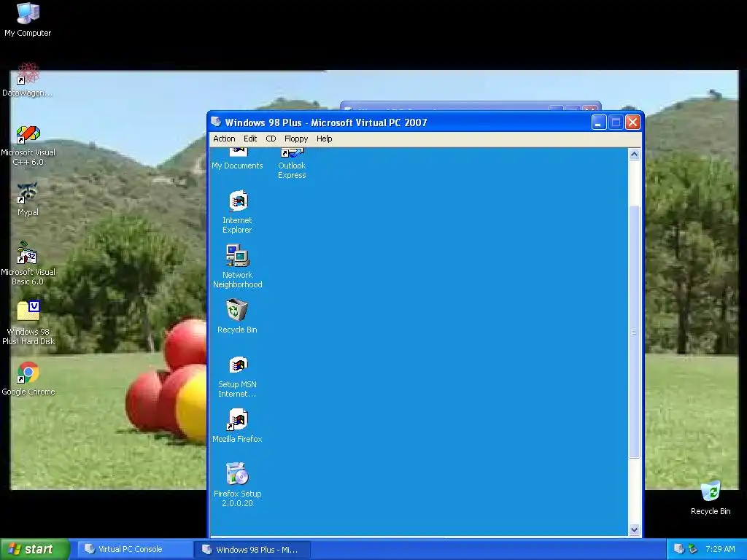Click the Virtual PC tray icon
Image resolution: width=747 pixels, height=560 pixels.
[x=679, y=549]
